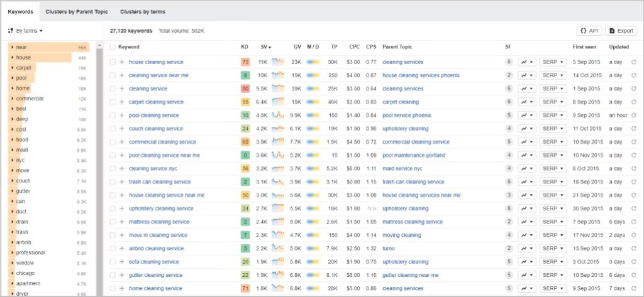Open SERP dropdown for 'house cleaning service'

click(553, 62)
